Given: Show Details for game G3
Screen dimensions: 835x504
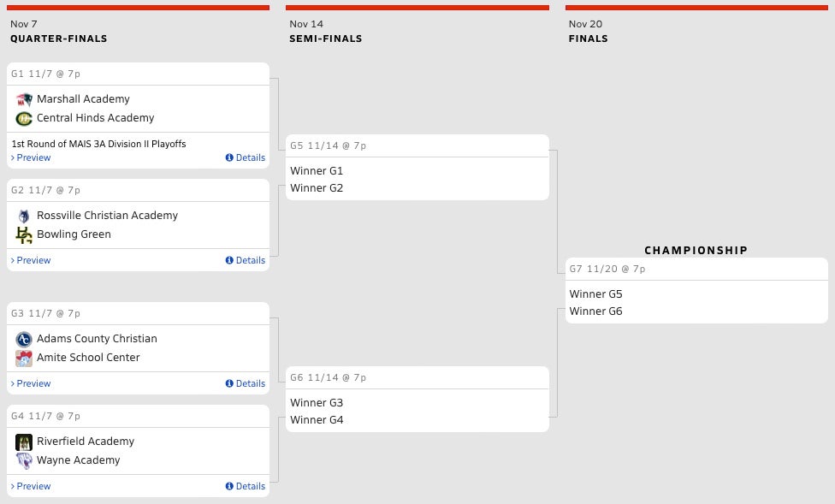Looking at the screenshot, I should coord(246,383).
